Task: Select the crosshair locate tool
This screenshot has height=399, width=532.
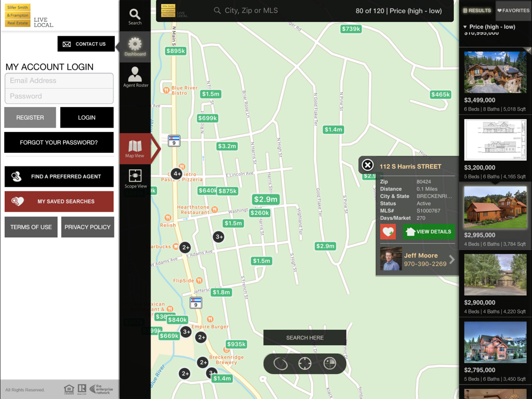Action: click(305, 364)
